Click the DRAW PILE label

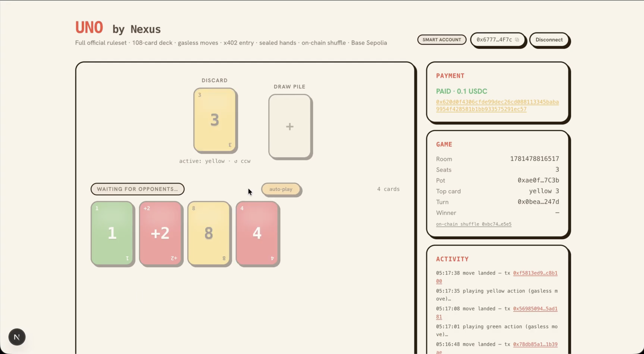point(289,87)
